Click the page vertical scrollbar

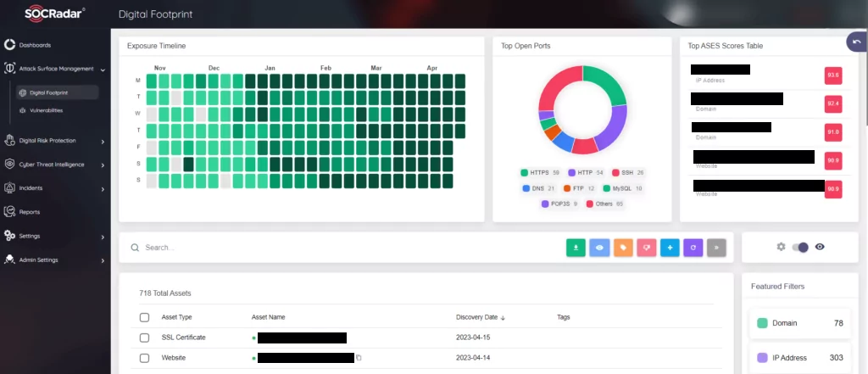865,77
